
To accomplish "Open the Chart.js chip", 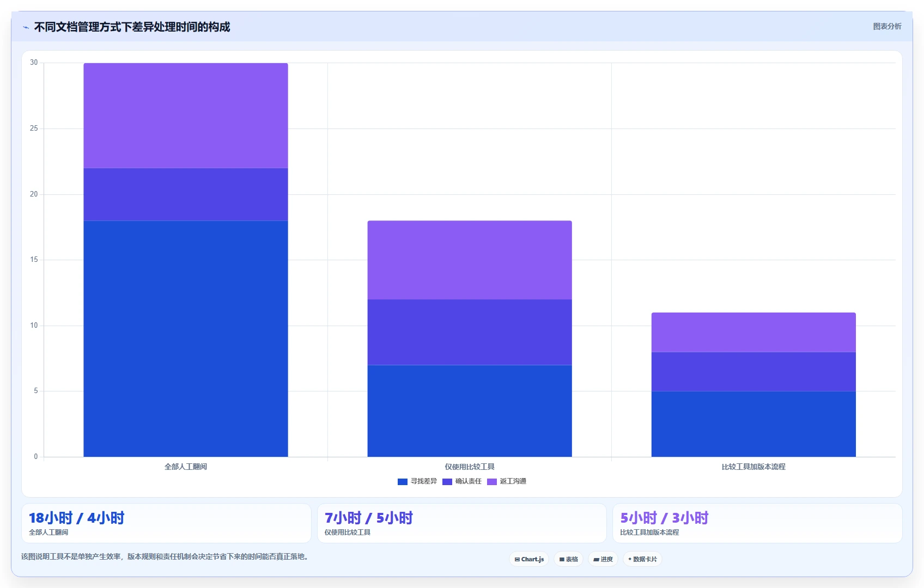I will click(529, 559).
